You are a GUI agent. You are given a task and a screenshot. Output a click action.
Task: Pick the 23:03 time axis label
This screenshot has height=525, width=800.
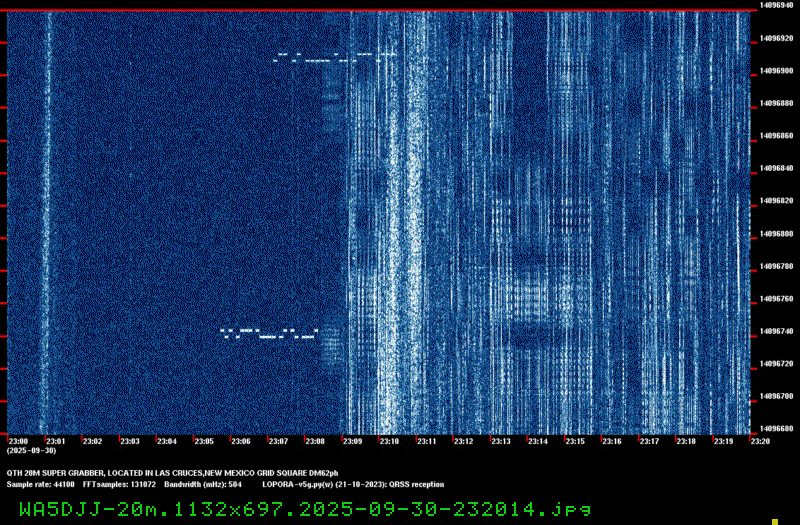tap(130, 441)
